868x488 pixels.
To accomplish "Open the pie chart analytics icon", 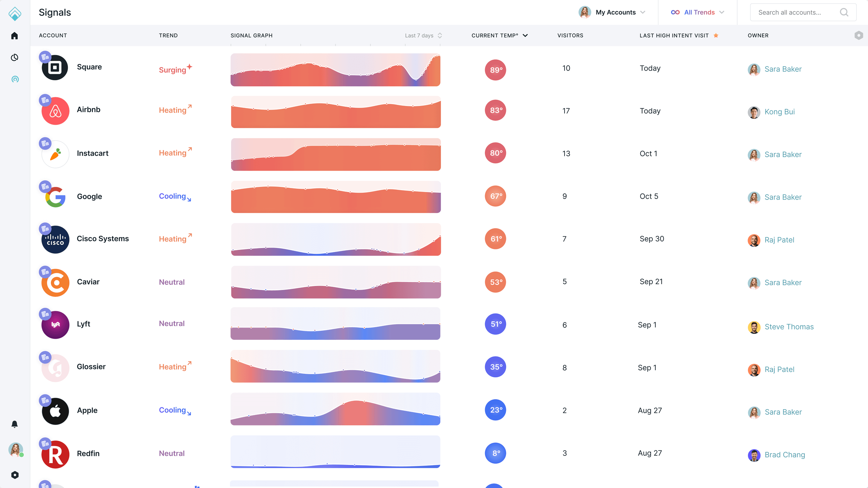I will 14,57.
